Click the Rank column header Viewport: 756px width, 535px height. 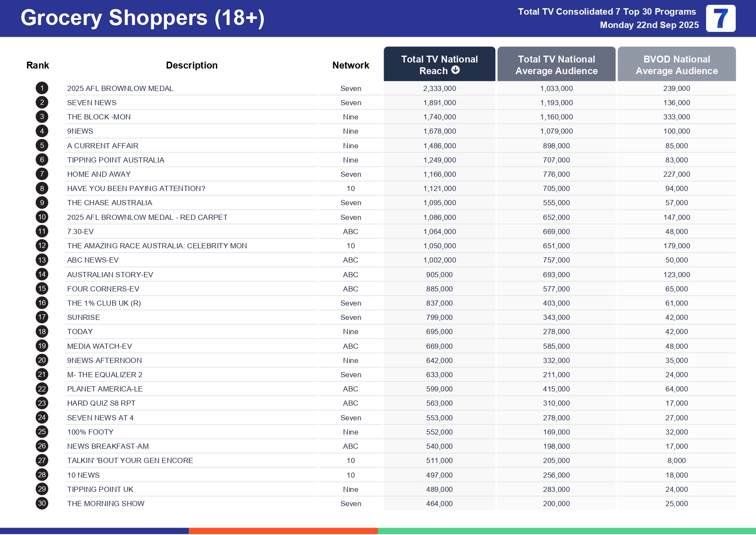(37, 65)
